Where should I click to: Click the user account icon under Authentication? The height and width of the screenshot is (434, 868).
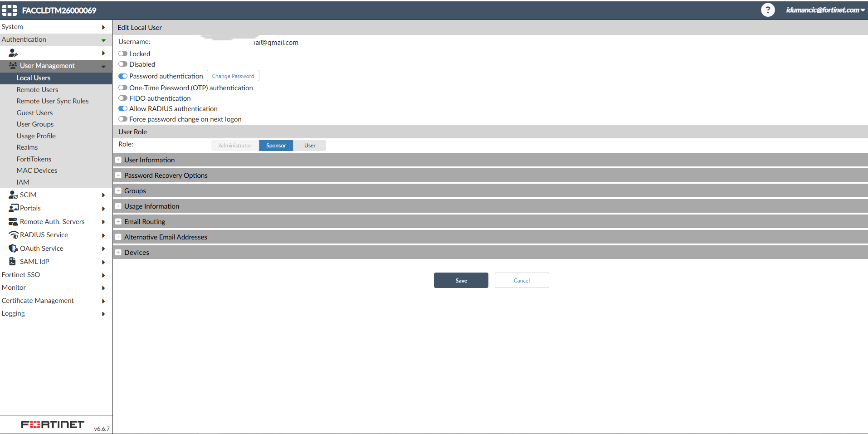click(x=13, y=53)
